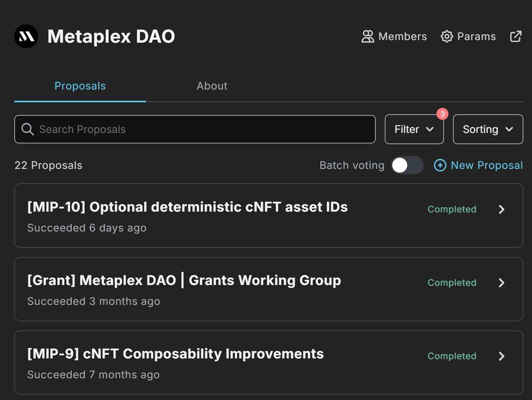Click the chevron arrow on MIP-10 proposal
The height and width of the screenshot is (400, 532).
coord(502,209)
